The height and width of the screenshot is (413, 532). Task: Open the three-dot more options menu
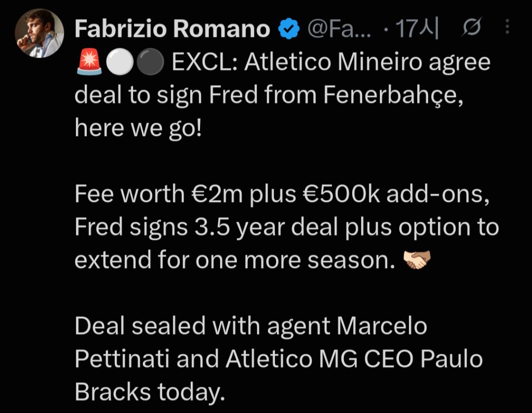(x=507, y=26)
